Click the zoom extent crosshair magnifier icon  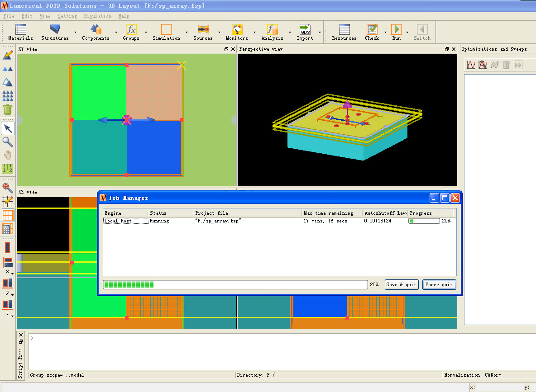click(x=8, y=188)
